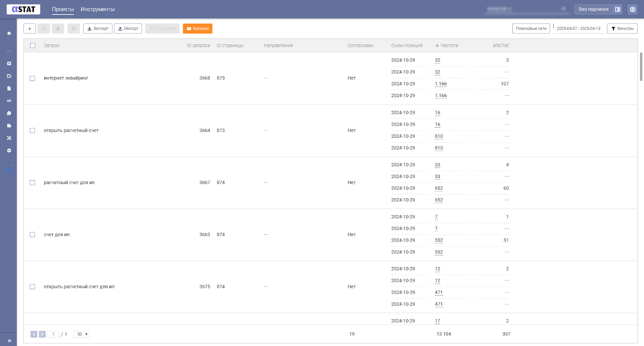The height and width of the screenshot is (346, 644).
Task: Click the link chain icon in sidebar
Action: pyautogui.click(x=9, y=101)
